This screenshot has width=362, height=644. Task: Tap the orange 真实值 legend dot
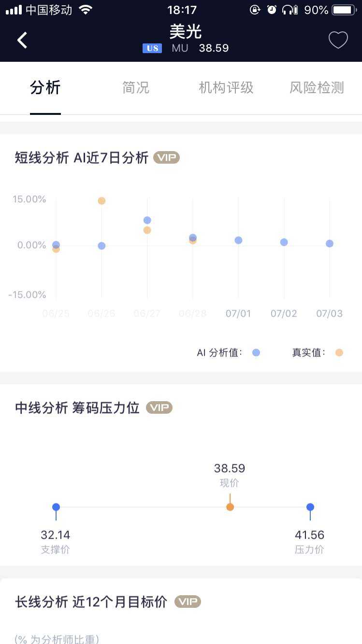click(339, 352)
